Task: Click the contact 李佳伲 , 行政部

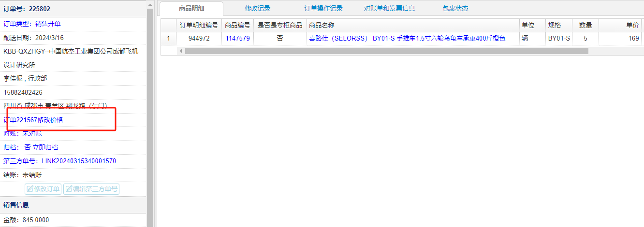Action: pos(25,78)
